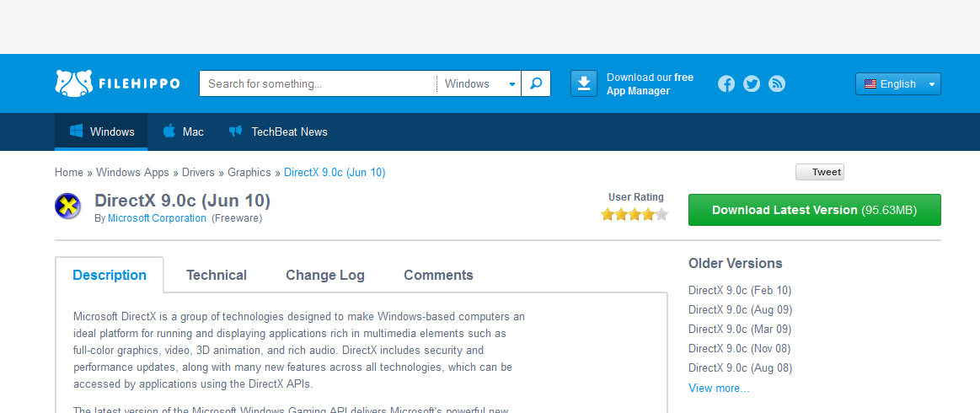
Task: Open Drivers breadcrumb link
Action: 198,173
